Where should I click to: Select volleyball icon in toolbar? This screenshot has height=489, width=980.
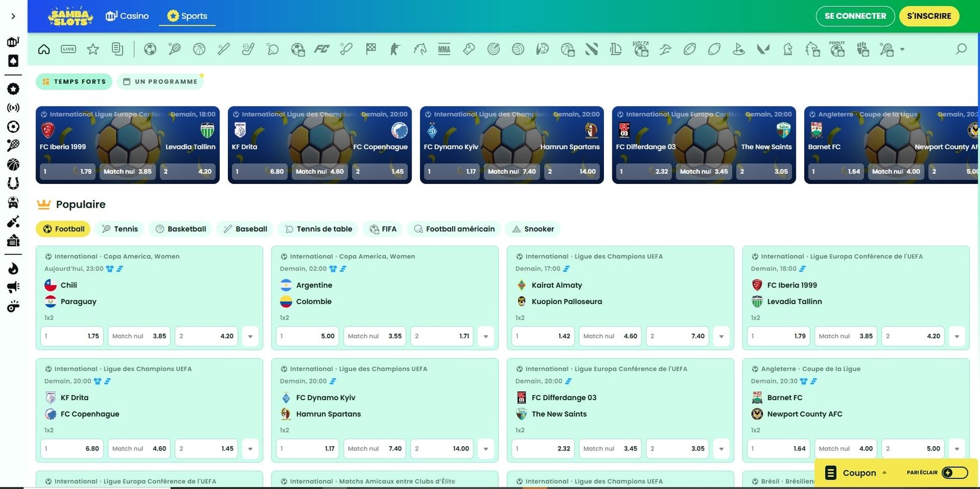(518, 49)
